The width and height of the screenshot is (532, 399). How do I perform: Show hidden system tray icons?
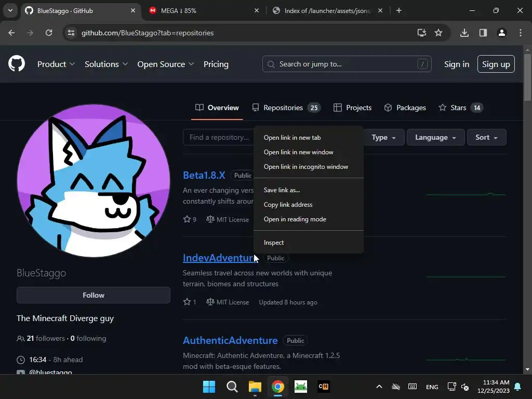pos(379,387)
